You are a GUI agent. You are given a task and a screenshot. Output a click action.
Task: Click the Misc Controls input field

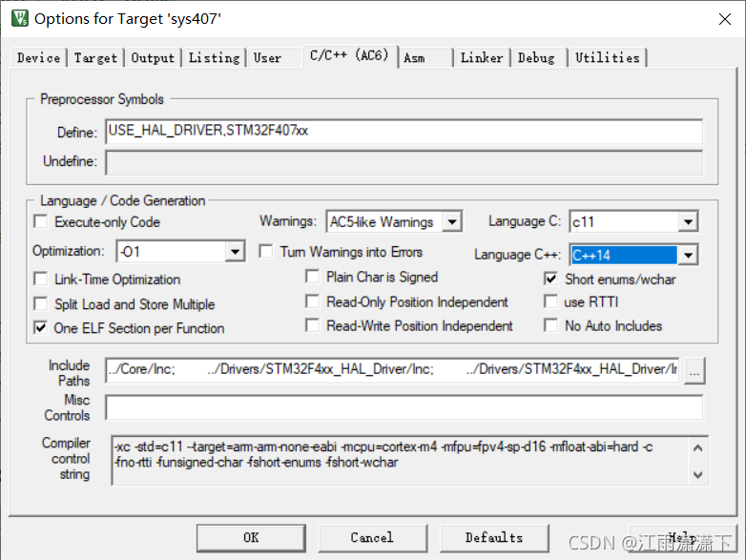point(404,407)
